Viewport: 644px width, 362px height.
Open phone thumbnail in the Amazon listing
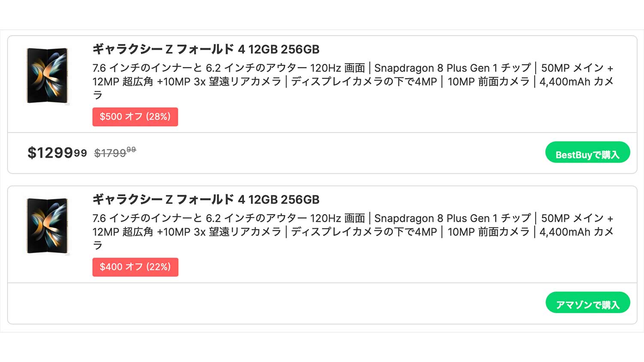pyautogui.click(x=47, y=226)
